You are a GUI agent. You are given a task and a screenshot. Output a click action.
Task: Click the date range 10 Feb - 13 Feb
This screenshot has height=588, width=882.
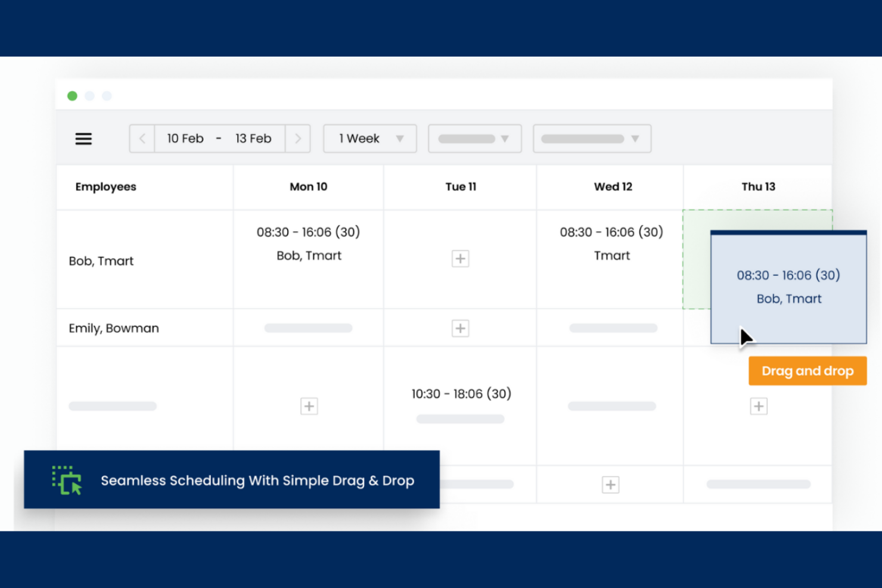coord(219,138)
